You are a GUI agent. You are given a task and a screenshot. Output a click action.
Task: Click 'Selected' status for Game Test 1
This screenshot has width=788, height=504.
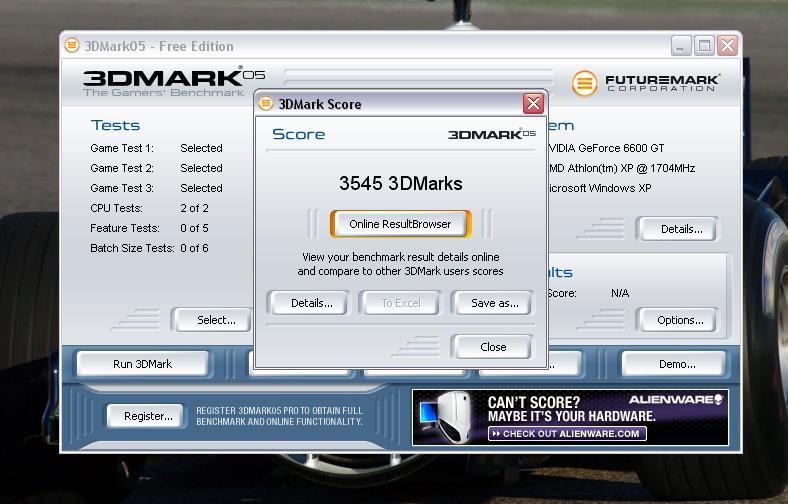(202, 148)
